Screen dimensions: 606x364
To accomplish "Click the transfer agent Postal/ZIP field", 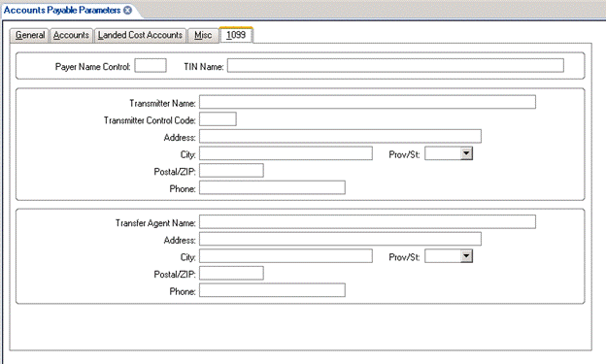I will pyautogui.click(x=231, y=273).
